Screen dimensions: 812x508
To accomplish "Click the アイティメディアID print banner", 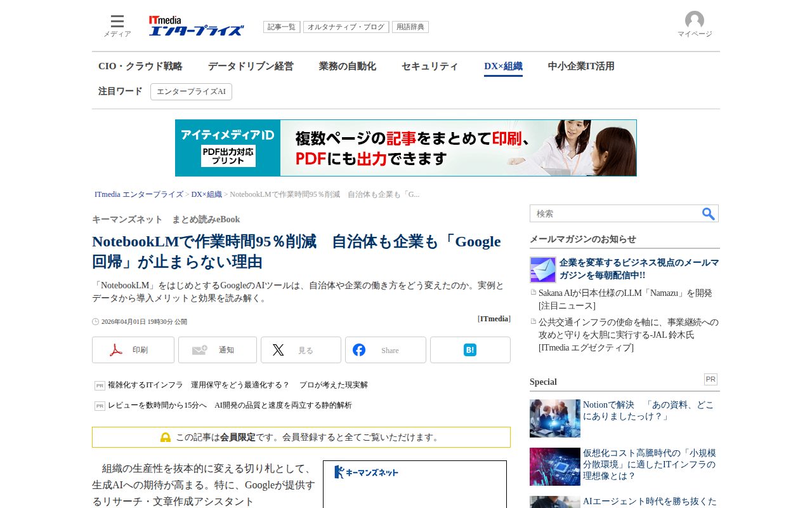I will pos(406,148).
